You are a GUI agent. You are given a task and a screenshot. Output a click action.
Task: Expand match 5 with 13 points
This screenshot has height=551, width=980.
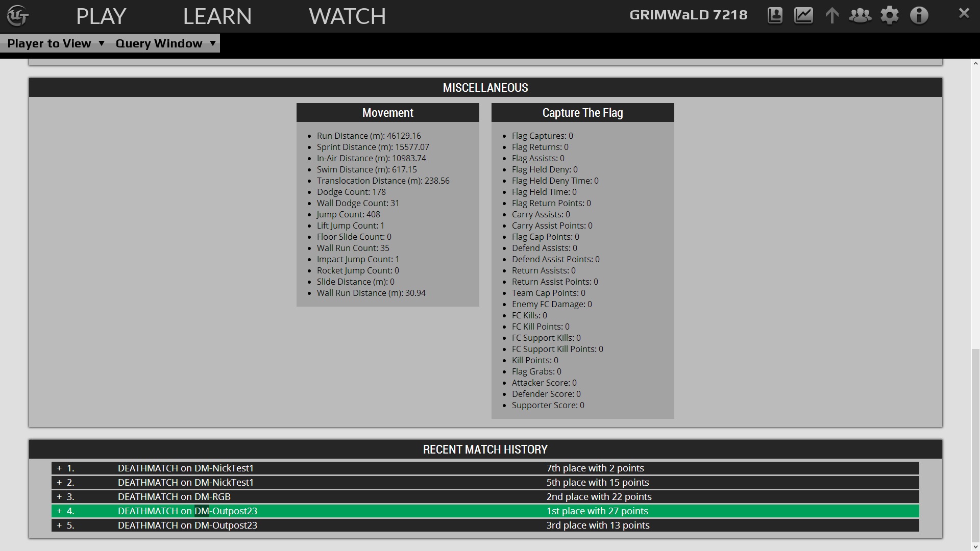click(x=59, y=525)
